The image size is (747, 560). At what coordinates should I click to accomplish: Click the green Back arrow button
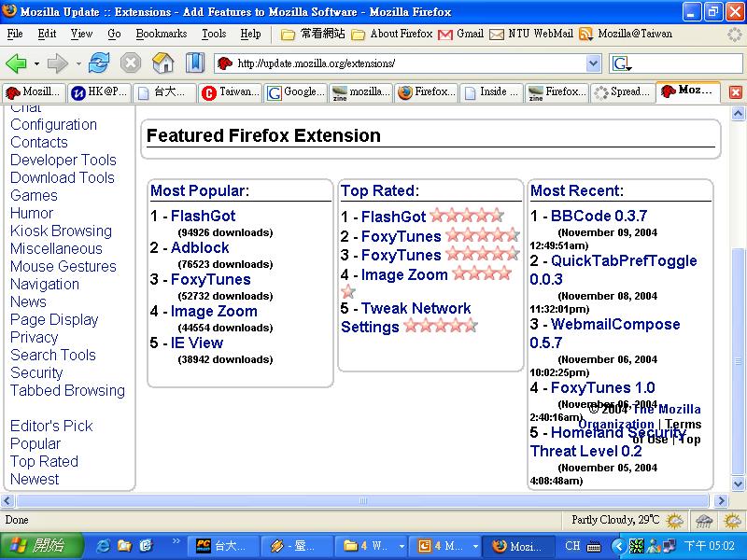point(16,63)
